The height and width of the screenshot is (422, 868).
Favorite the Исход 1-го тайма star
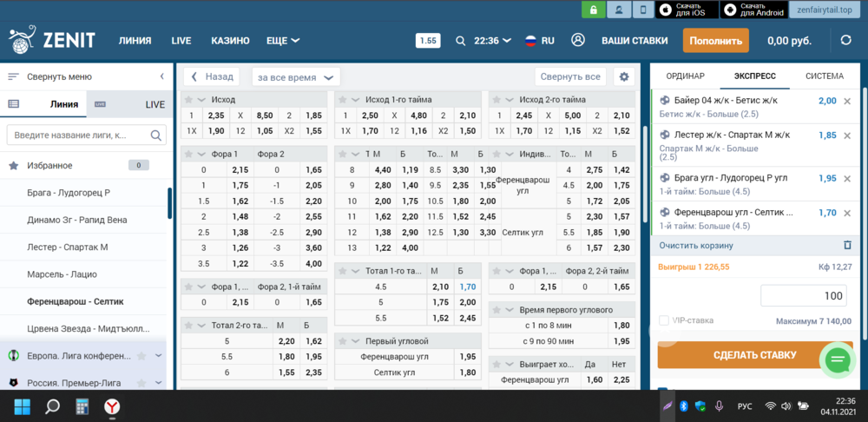342,100
